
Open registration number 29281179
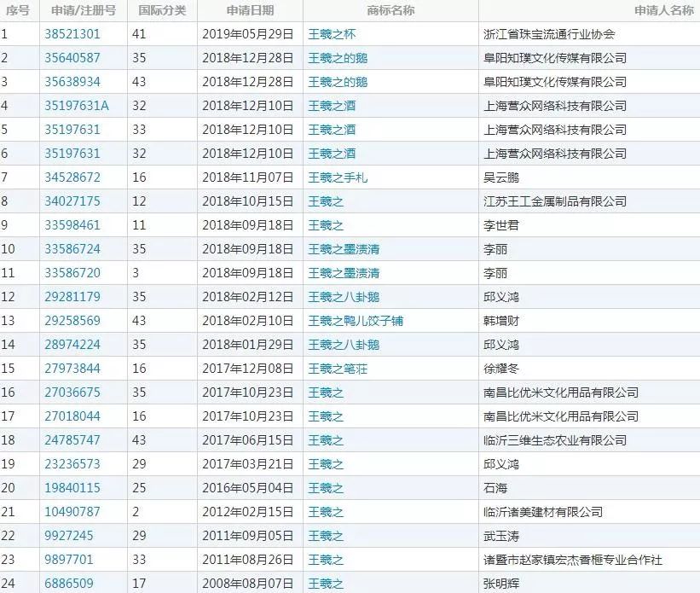[72, 297]
